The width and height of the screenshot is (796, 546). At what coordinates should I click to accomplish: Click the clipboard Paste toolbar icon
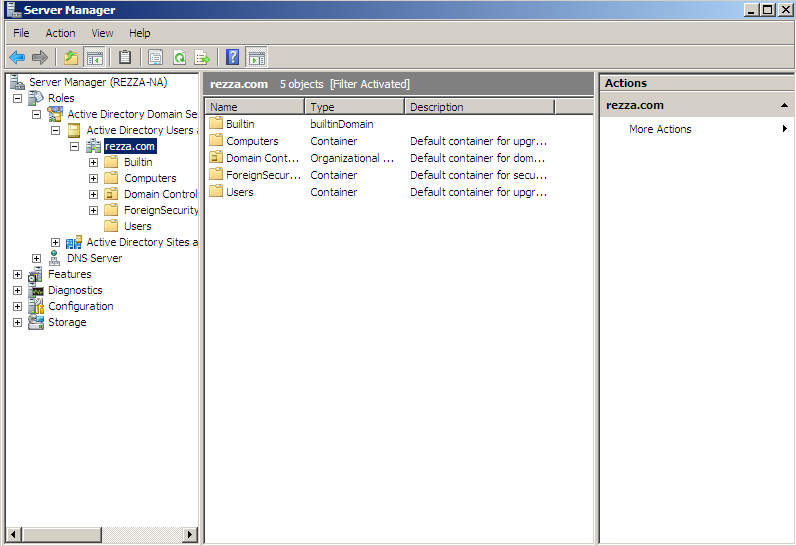pos(125,57)
